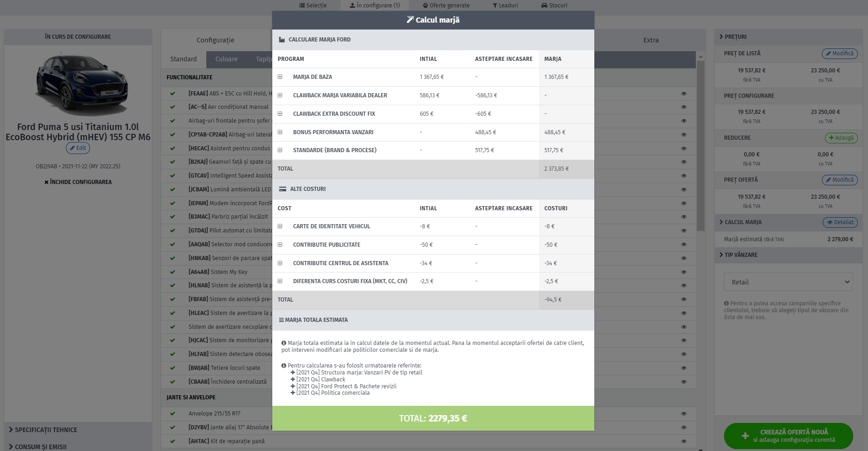This screenshot has height=451, width=868.
Task: Click the feature list vertical scrollbar
Action: point(700,146)
